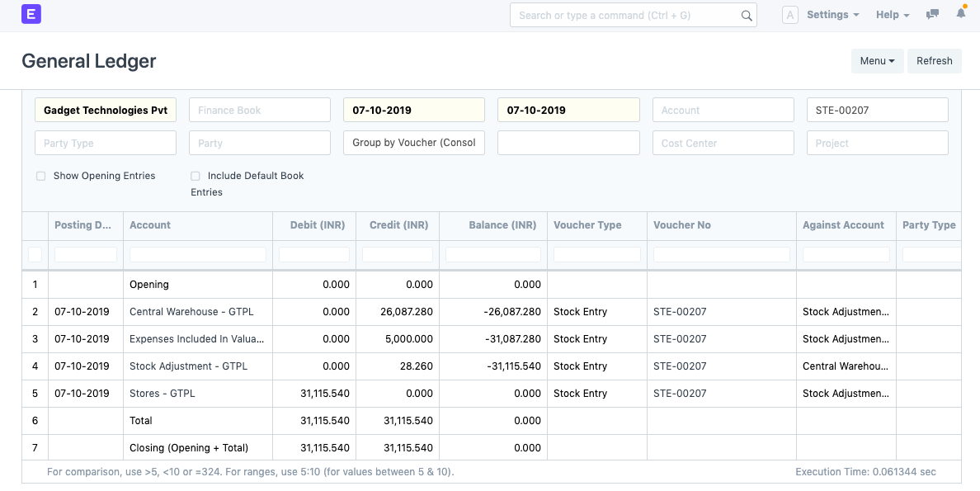Click the Party Type filter field
This screenshot has height=491, width=980.
[x=105, y=142]
